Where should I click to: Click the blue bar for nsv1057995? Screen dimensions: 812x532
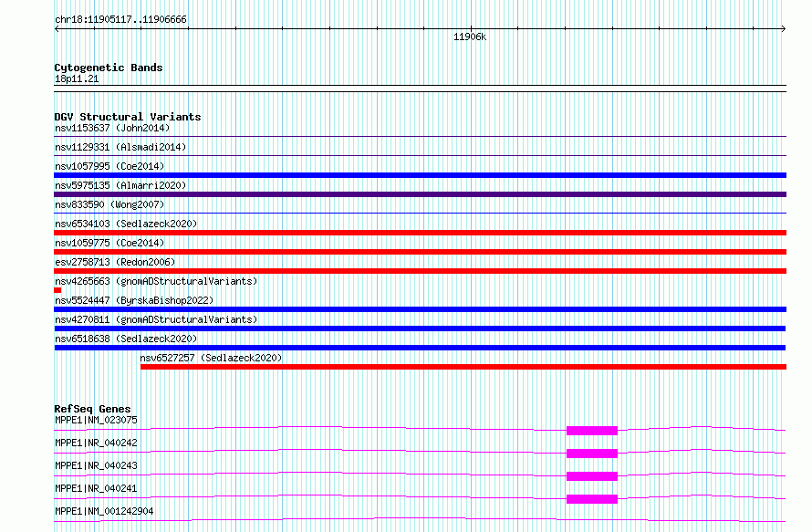[x=420, y=175]
